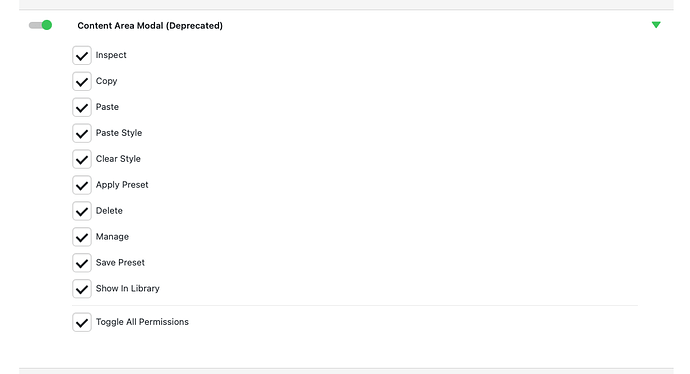The width and height of the screenshot is (690, 374).
Task: Click the Save Preset label text
Action: point(120,262)
